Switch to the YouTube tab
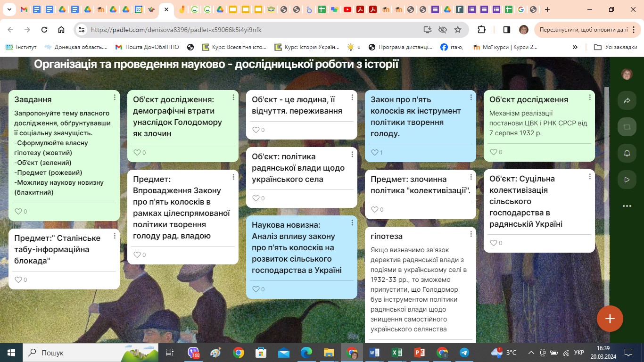Viewport: 644px width, 362px height. 347,9
